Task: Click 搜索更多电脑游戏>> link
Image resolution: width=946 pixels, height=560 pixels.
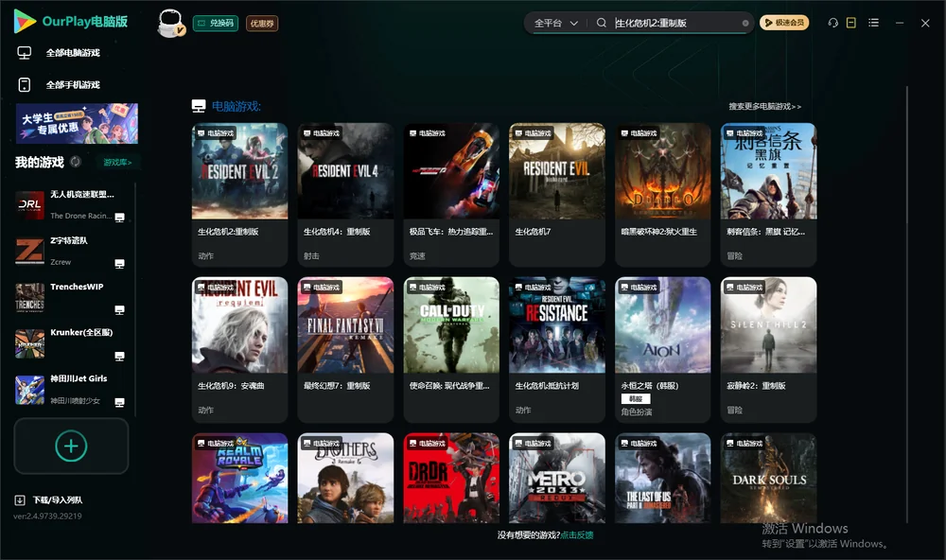Action: [x=764, y=107]
